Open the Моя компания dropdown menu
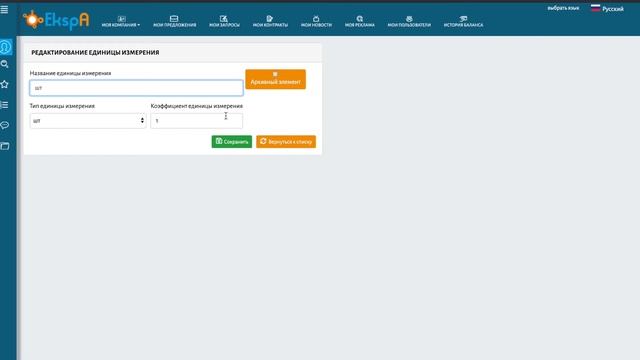 pyautogui.click(x=121, y=22)
